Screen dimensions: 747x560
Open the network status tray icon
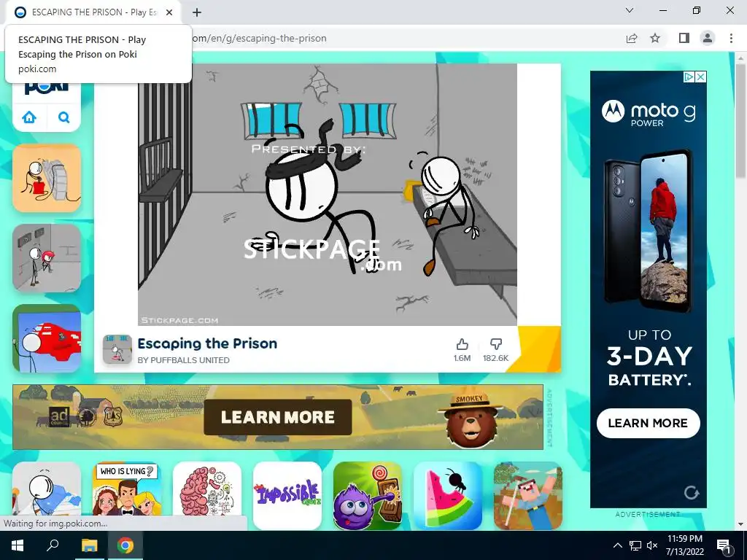click(635, 545)
